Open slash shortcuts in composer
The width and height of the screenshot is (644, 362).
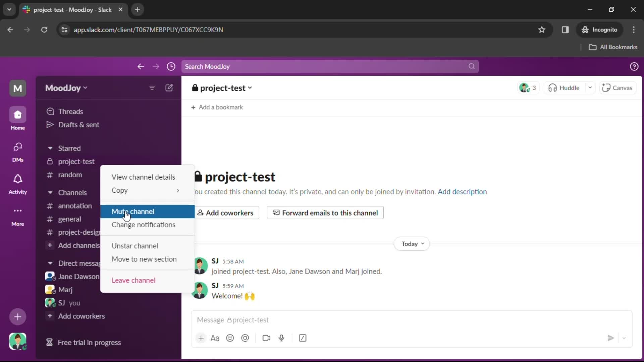coord(303,338)
